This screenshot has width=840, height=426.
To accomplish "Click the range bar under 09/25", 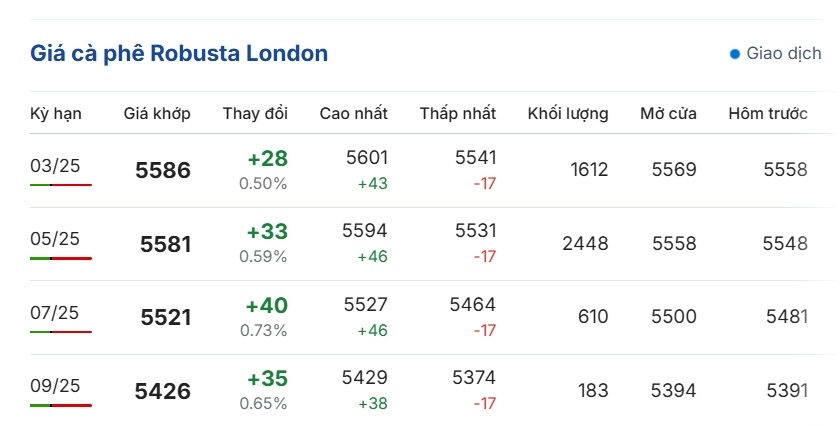I will (61, 405).
